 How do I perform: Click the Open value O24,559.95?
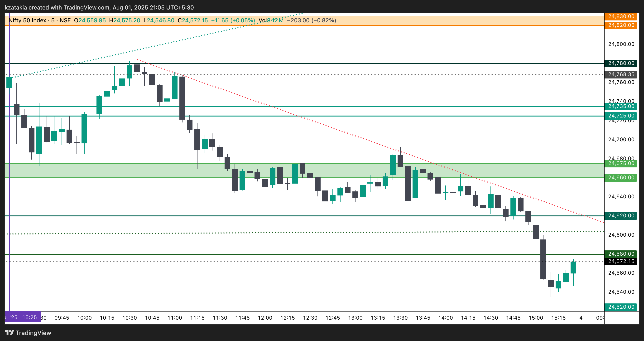point(90,20)
